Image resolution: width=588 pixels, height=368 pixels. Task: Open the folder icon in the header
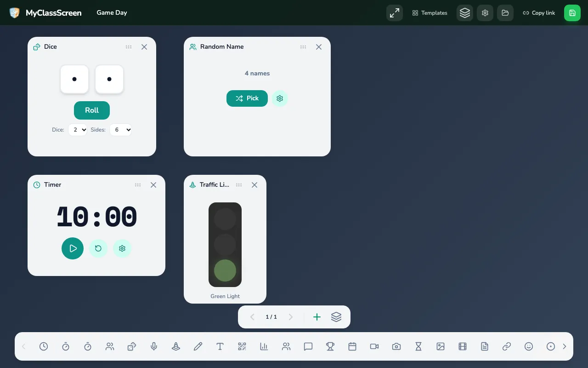[x=505, y=13]
